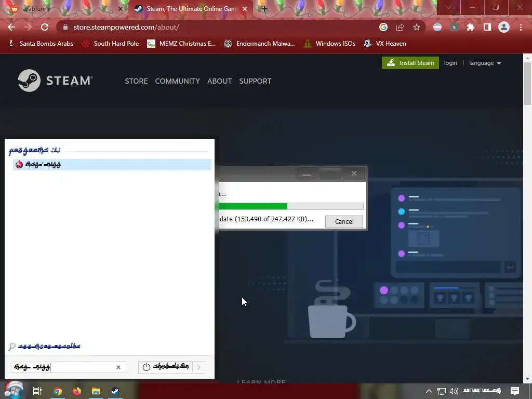Open the Endermanch Malware bookmark

point(259,44)
